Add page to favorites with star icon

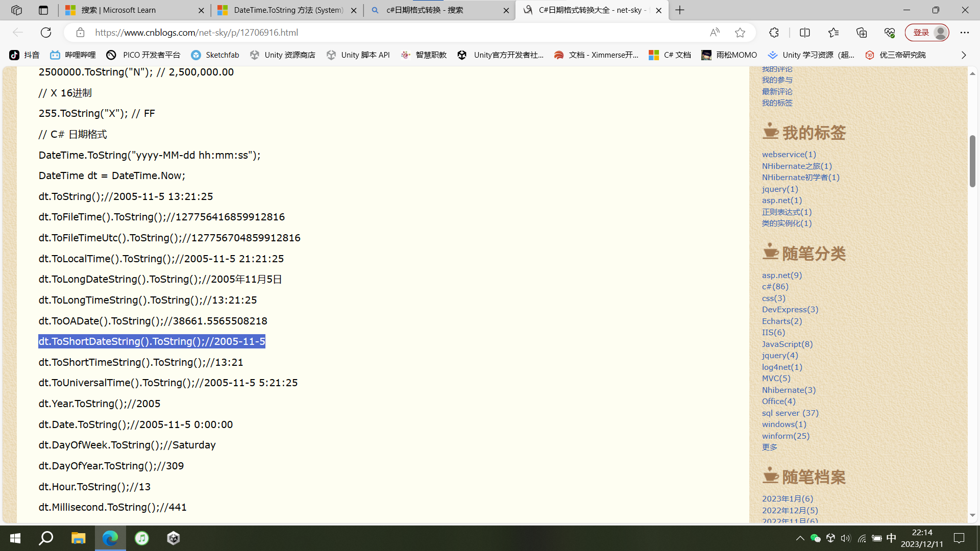point(740,33)
